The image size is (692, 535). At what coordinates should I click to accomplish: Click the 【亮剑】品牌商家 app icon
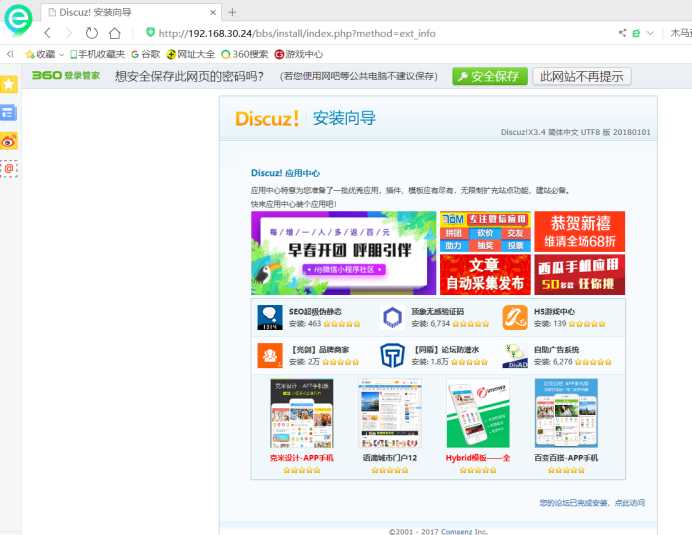coord(270,356)
